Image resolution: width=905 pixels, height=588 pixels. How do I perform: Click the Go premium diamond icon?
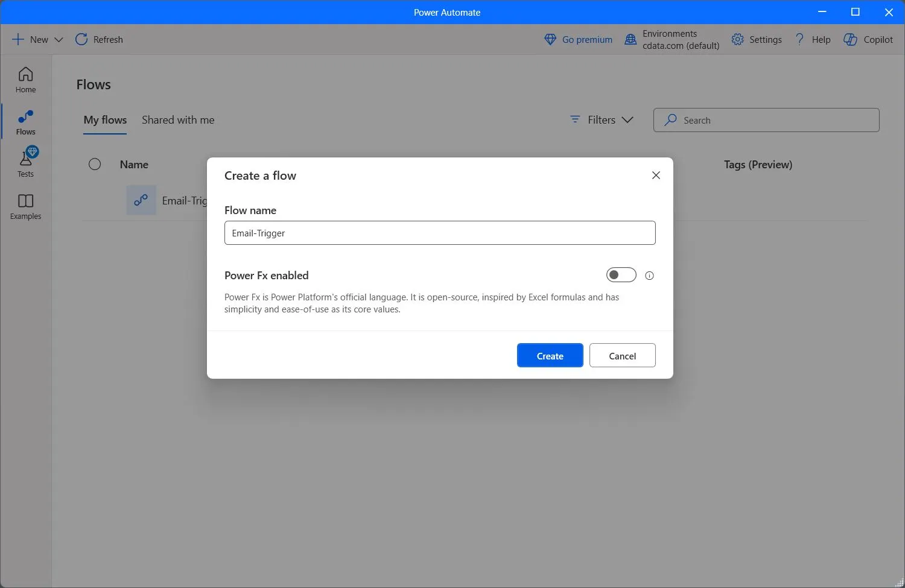pyautogui.click(x=550, y=40)
